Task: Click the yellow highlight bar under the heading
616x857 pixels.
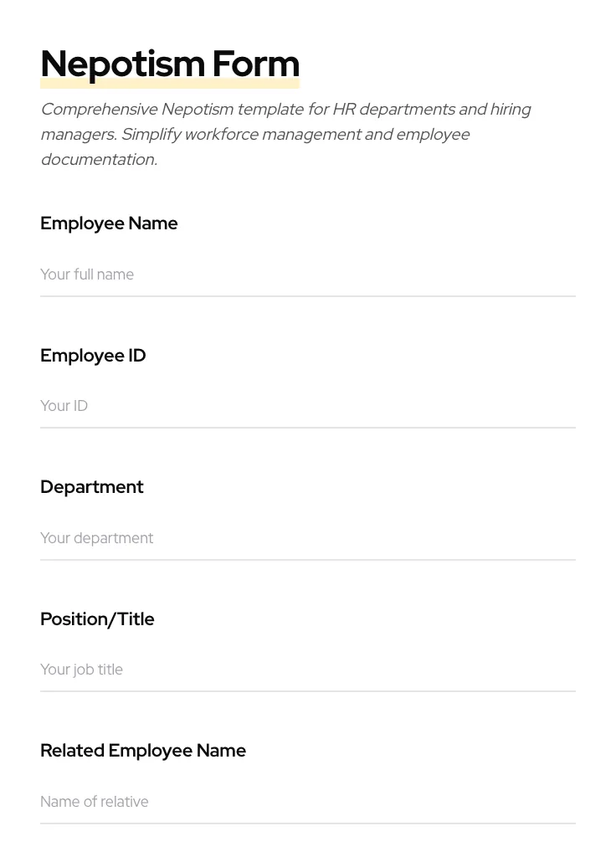Action: 170,85
